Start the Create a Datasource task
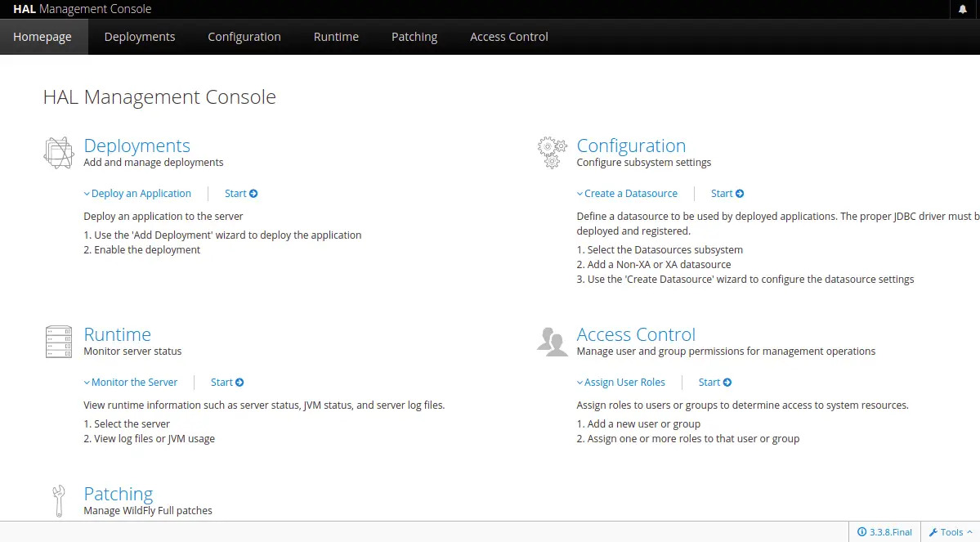The width and height of the screenshot is (980, 542). (727, 193)
